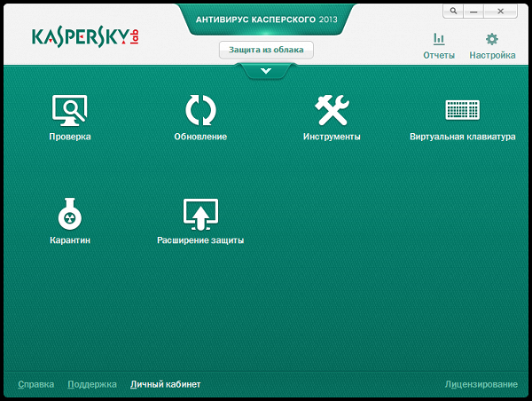Click the Проверка label text
This screenshot has height=401, width=532.
pyautogui.click(x=70, y=137)
